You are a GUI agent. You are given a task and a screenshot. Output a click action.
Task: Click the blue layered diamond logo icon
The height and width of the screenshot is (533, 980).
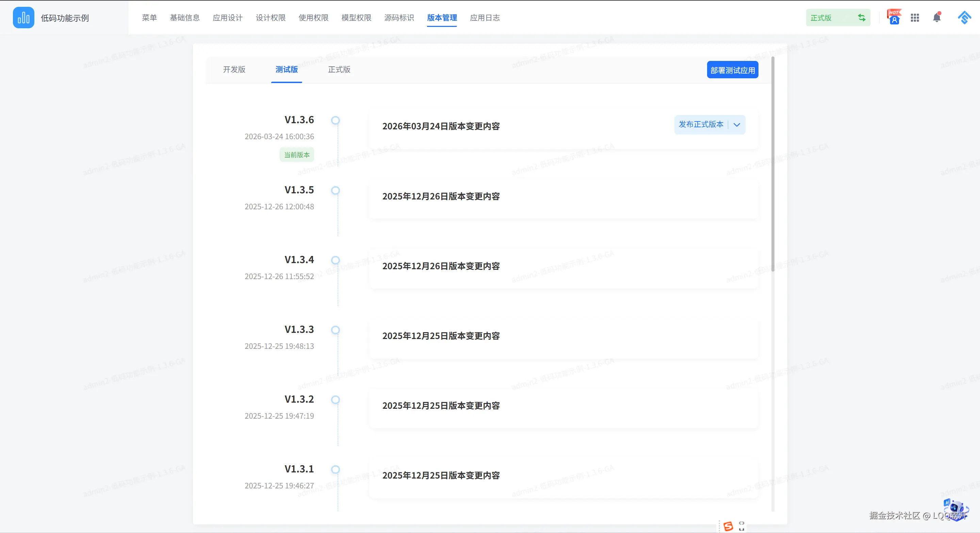pyautogui.click(x=964, y=17)
